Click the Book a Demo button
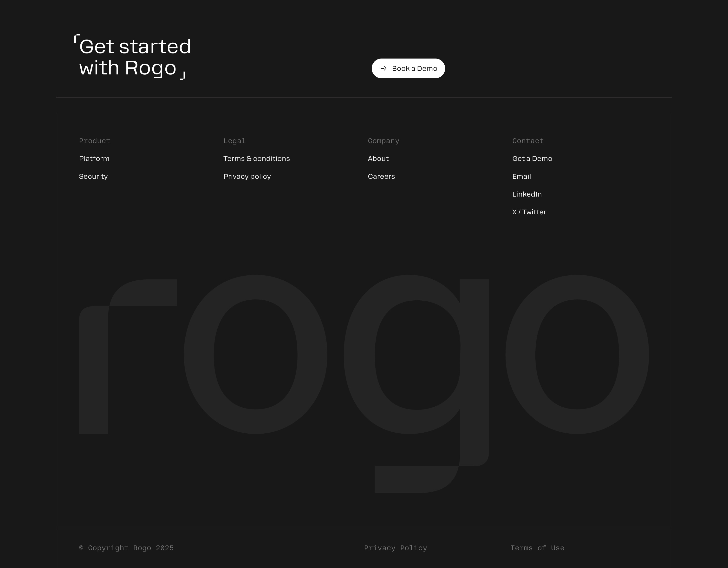 408,68
